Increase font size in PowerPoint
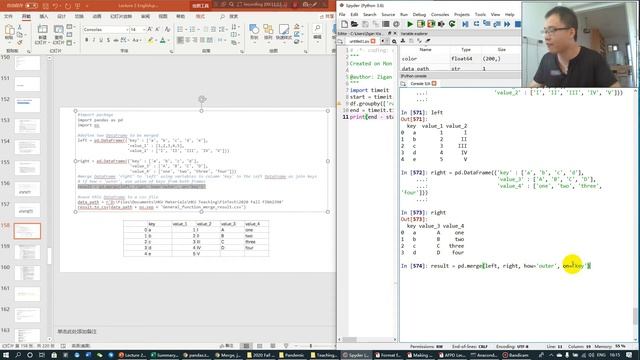 click(150, 29)
